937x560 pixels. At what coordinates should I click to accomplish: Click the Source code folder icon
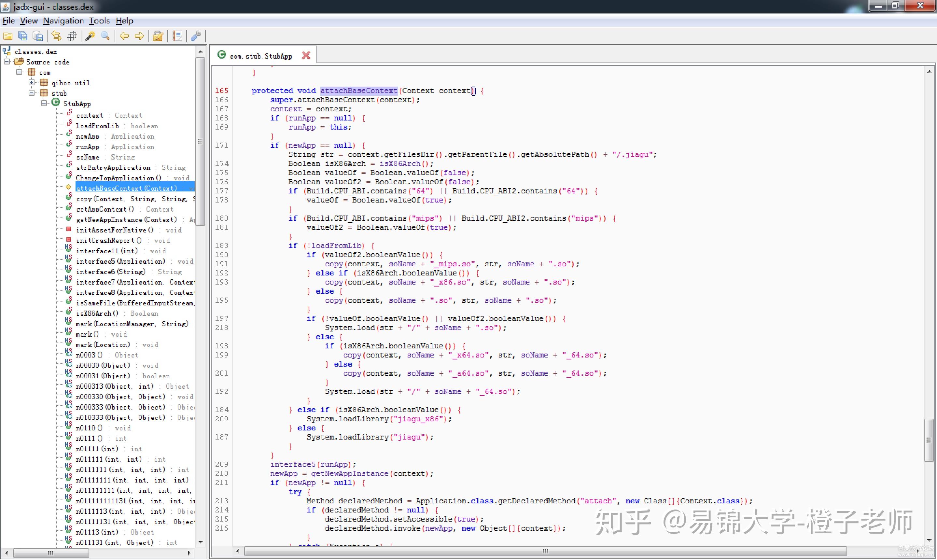tap(19, 62)
